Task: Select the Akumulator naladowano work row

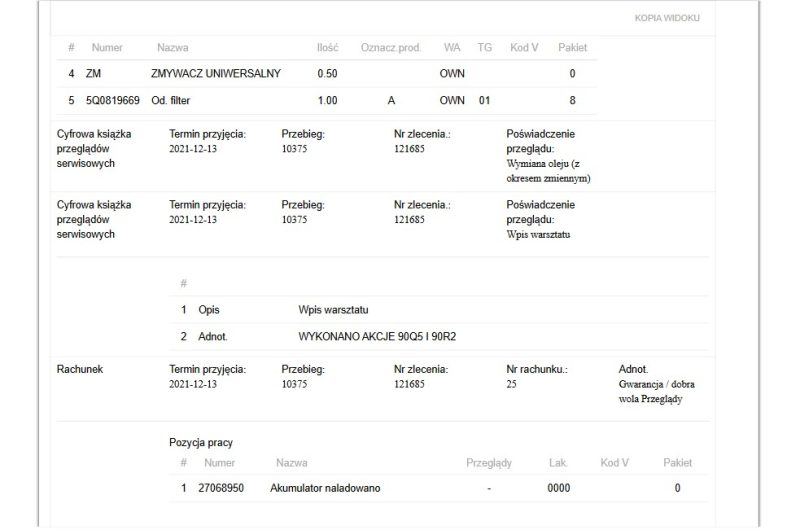Action: pyautogui.click(x=439, y=488)
